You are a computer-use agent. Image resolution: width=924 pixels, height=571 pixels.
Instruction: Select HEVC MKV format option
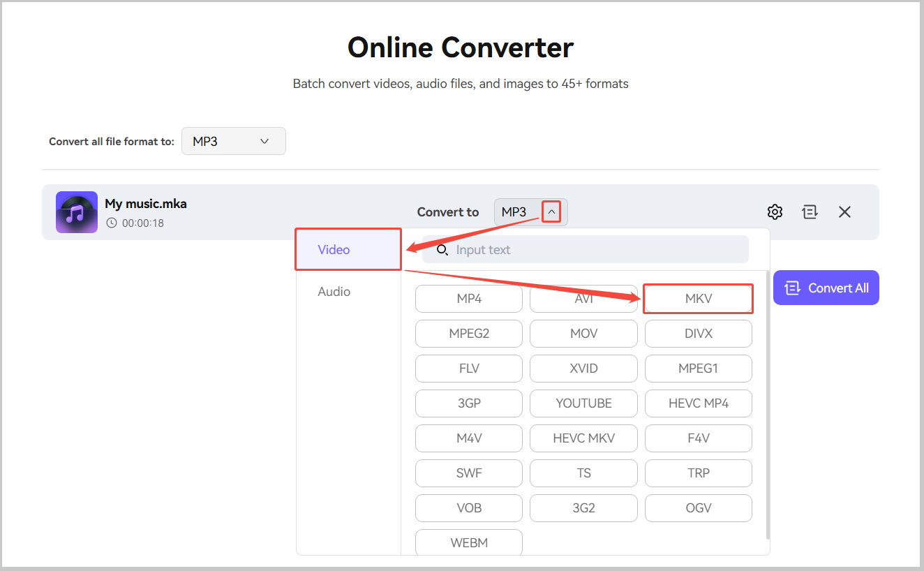tap(583, 438)
